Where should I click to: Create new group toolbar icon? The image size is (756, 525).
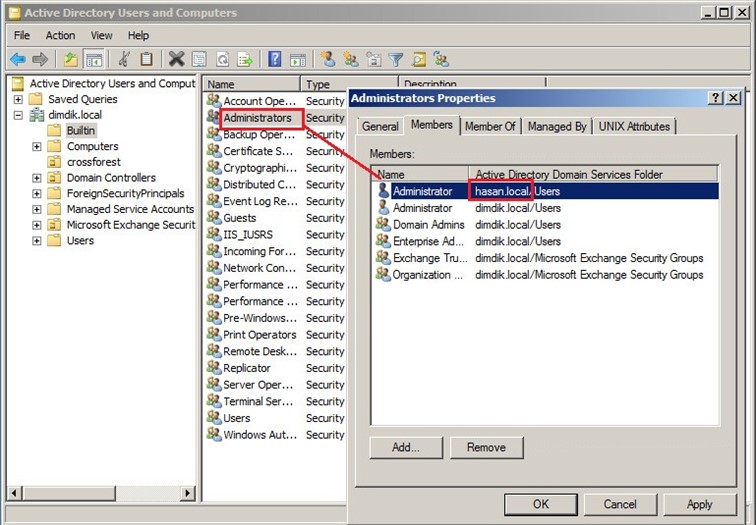point(351,59)
